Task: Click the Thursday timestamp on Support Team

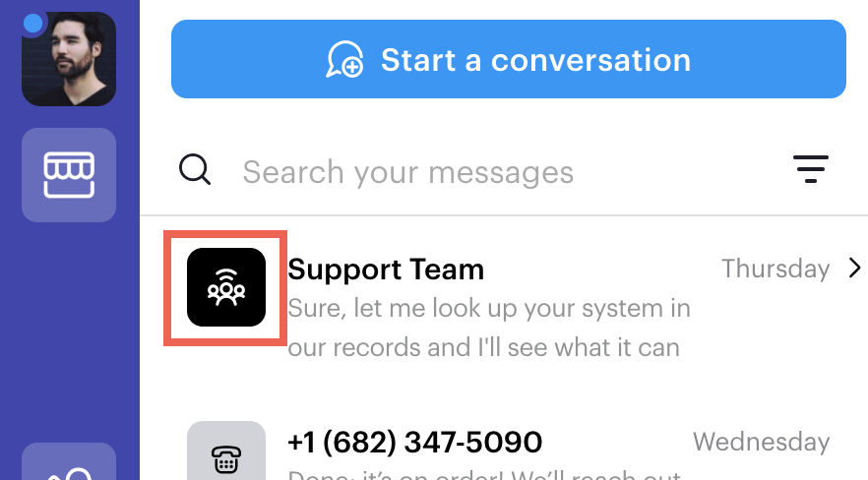Action: click(775, 269)
